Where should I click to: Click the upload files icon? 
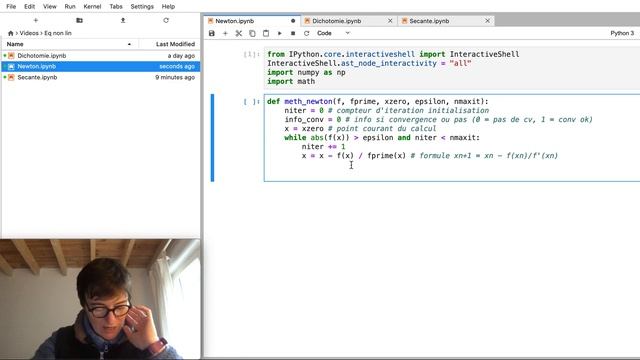point(123,20)
